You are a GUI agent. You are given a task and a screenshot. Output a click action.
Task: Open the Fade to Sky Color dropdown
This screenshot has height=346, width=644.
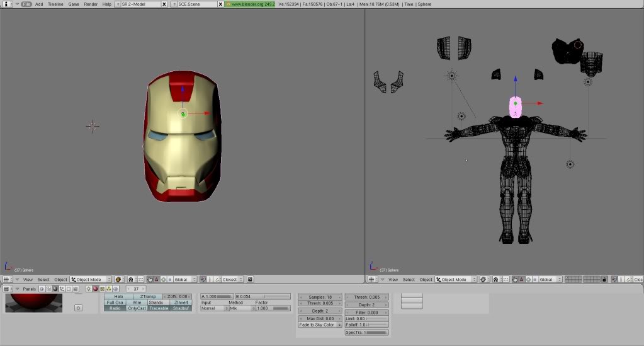pos(319,325)
